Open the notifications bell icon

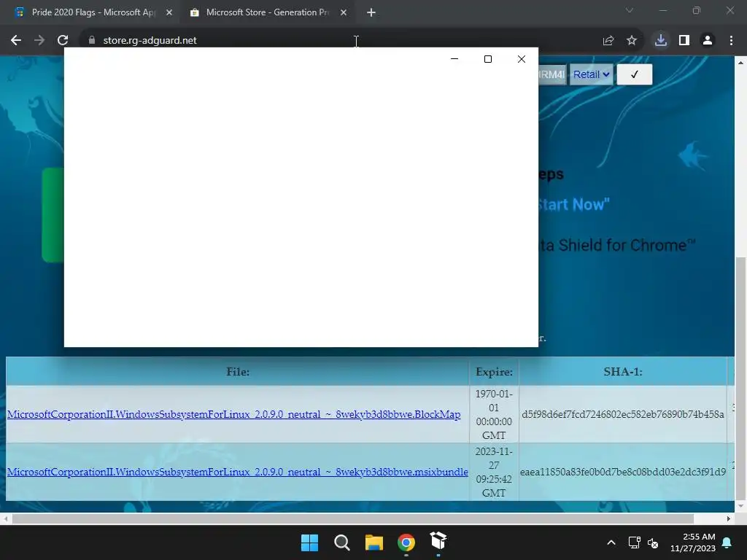pos(727,542)
